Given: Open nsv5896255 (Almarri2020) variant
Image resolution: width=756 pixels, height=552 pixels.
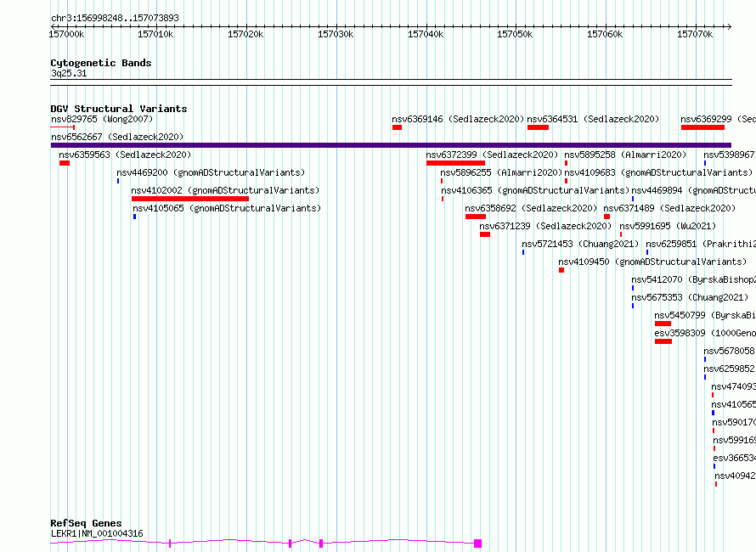Looking at the screenshot, I should click(501, 172).
